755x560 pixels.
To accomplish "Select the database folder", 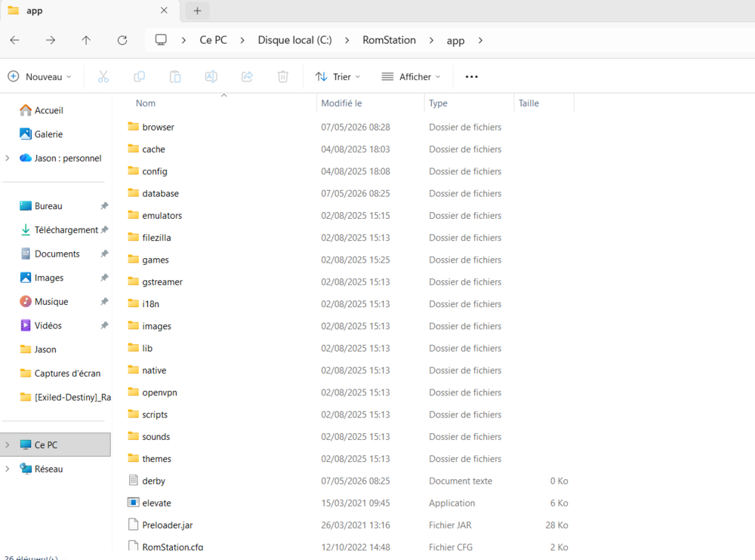I will point(160,193).
